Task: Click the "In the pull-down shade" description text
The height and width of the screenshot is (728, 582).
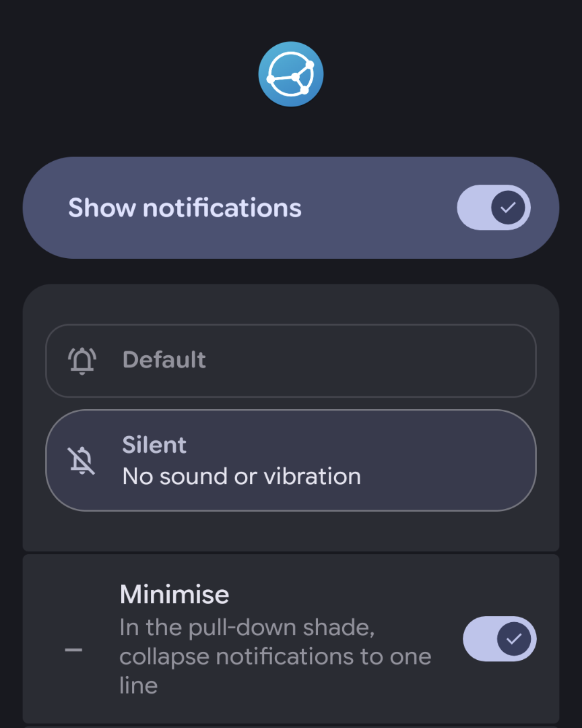Action: (247, 627)
